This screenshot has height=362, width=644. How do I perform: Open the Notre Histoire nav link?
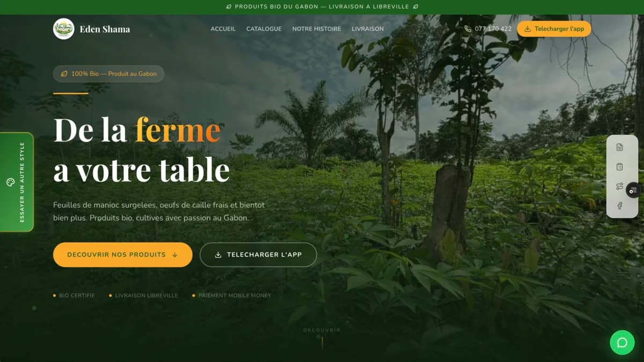click(x=317, y=29)
